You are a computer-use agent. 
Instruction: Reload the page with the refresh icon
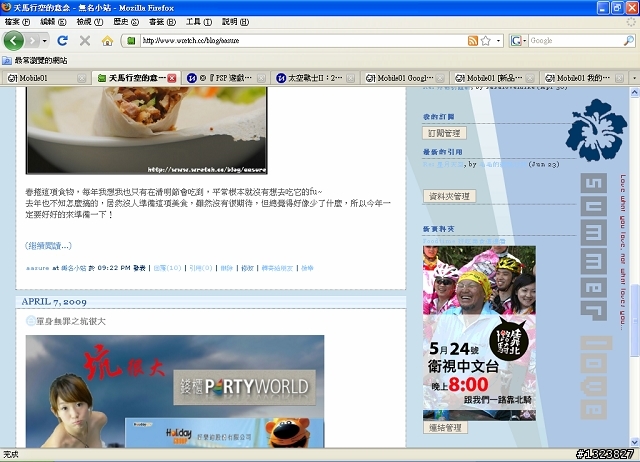[x=62, y=40]
